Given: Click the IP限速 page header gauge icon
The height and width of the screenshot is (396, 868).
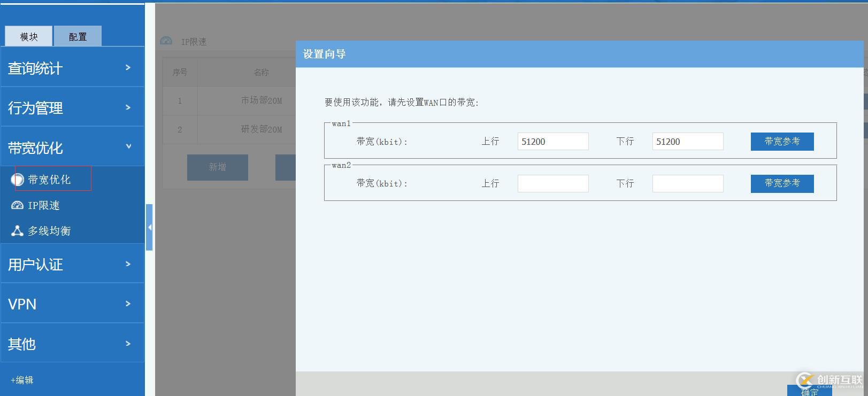Looking at the screenshot, I should 166,41.
